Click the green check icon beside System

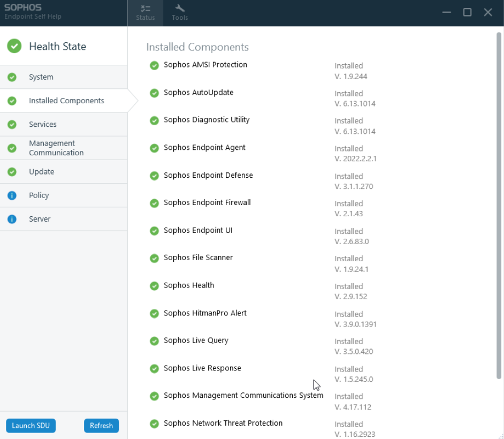pos(12,77)
